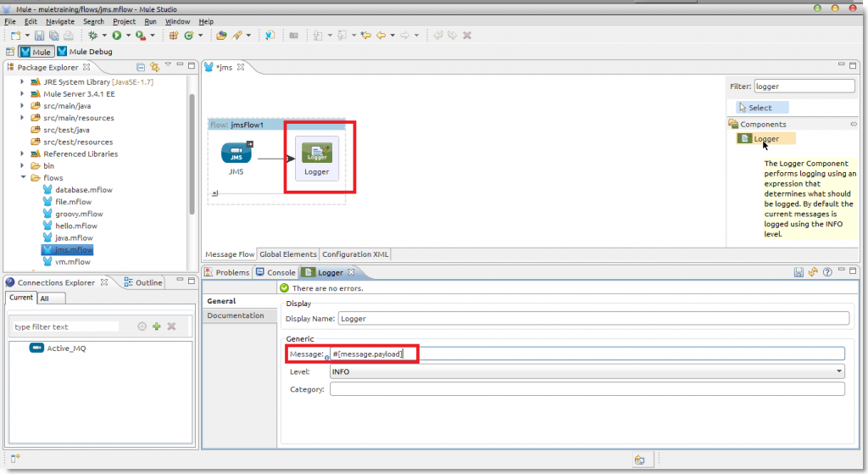Click the type filter text box

click(66, 326)
